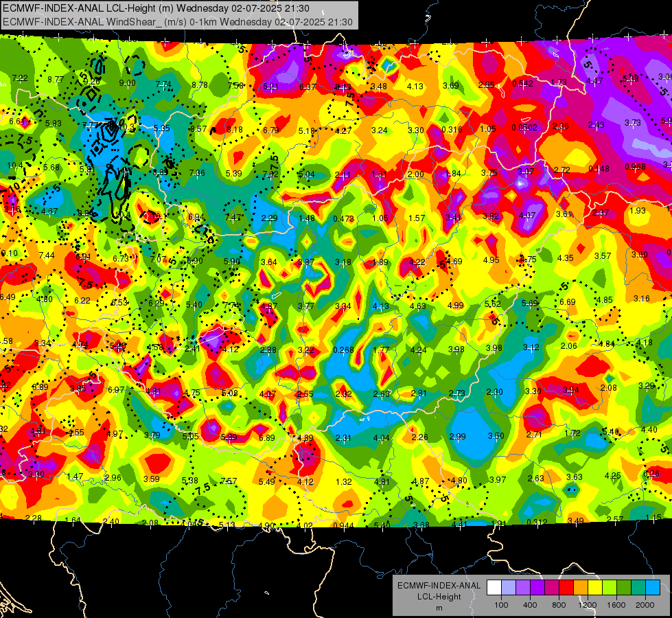Click the wind shear value '0.148'

[x=599, y=168]
